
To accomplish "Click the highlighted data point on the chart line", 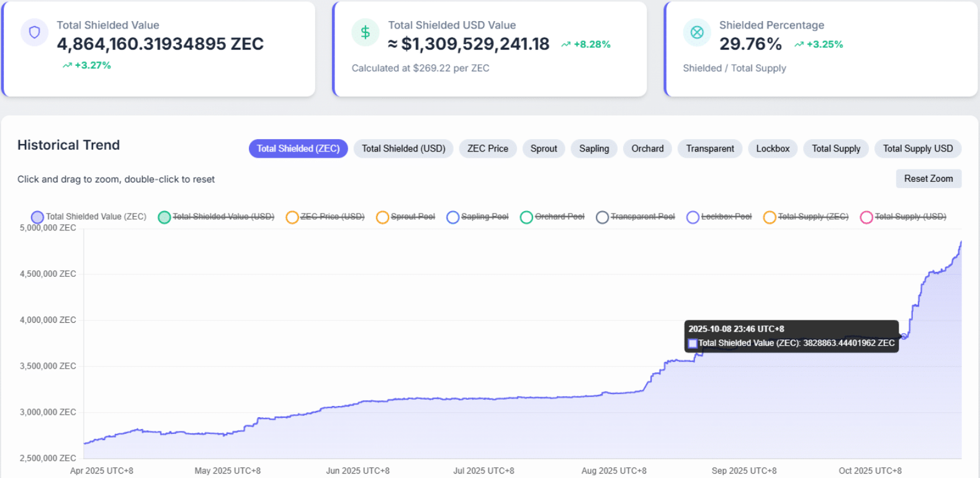I will (x=904, y=336).
